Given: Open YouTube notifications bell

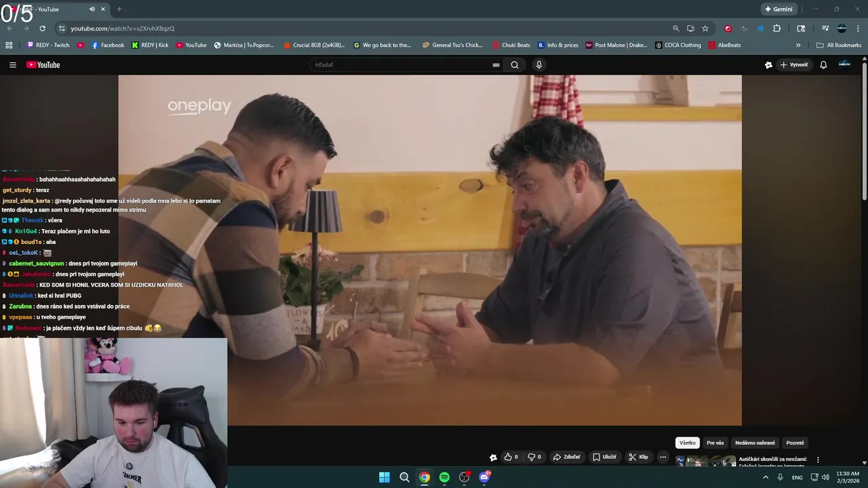Looking at the screenshot, I should 823,65.
